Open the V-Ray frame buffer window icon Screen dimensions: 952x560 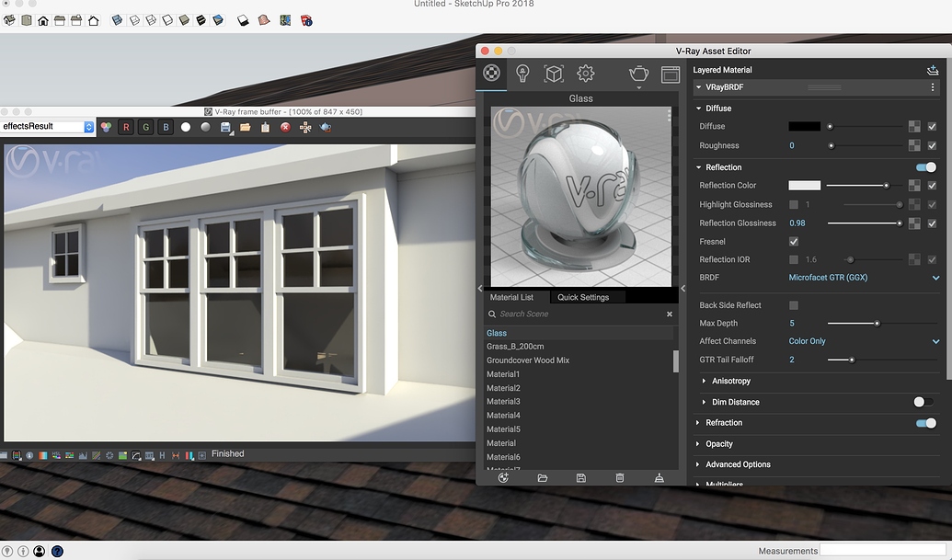coord(670,74)
